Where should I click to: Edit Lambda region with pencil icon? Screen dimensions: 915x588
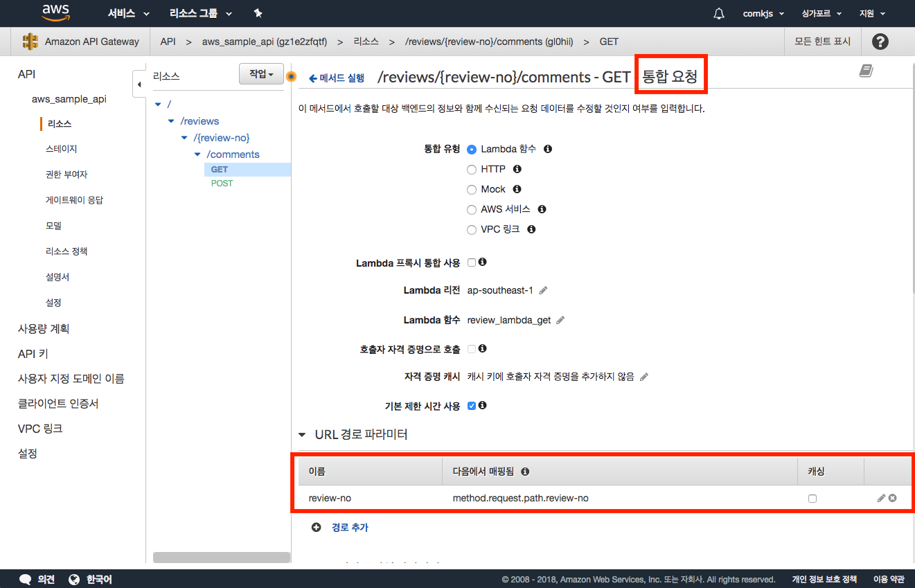coord(544,290)
